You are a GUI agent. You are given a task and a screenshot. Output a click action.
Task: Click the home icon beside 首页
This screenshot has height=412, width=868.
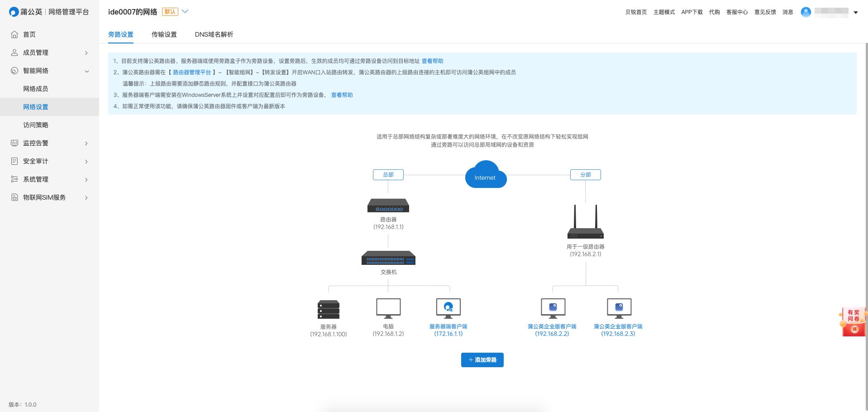[x=14, y=34]
